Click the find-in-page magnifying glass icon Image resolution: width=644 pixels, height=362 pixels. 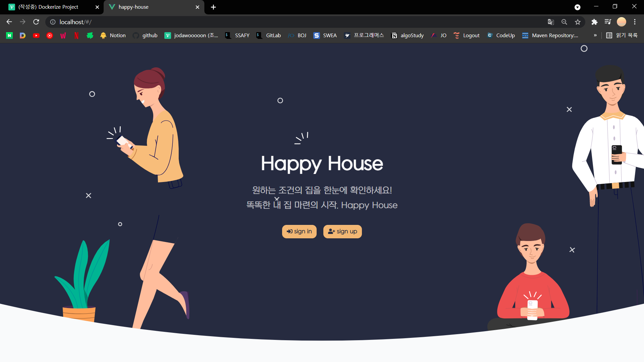pyautogui.click(x=564, y=22)
